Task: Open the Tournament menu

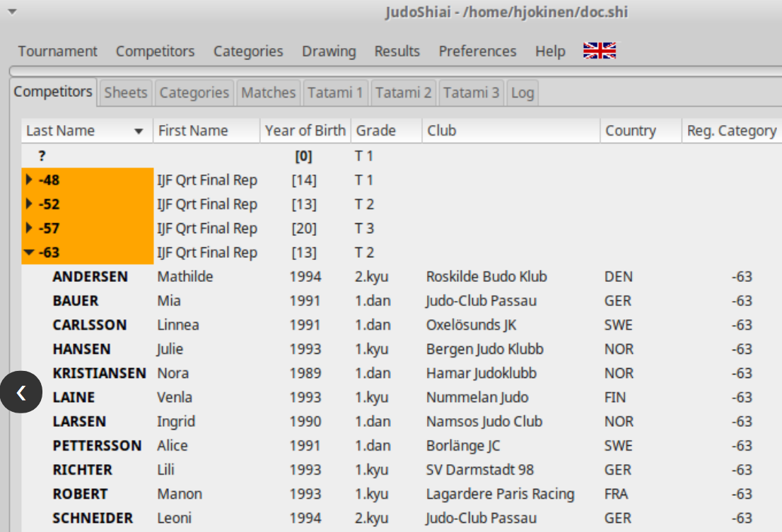Action: (x=57, y=51)
